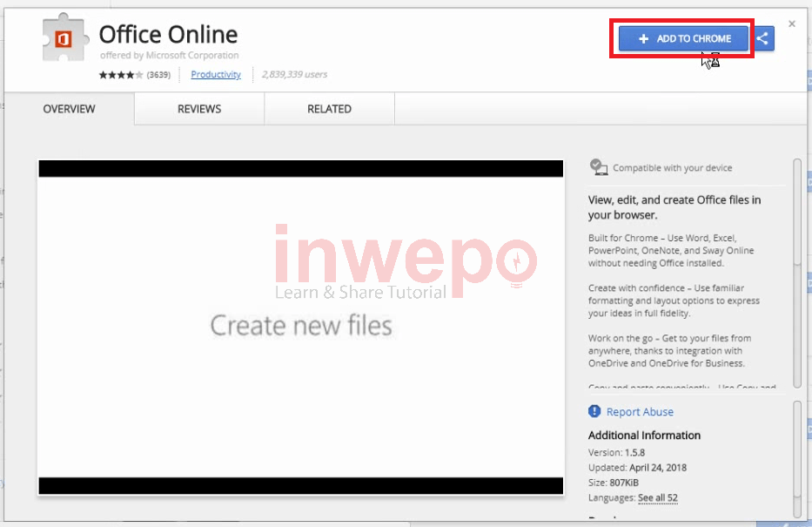Select the Overview tab

point(69,109)
